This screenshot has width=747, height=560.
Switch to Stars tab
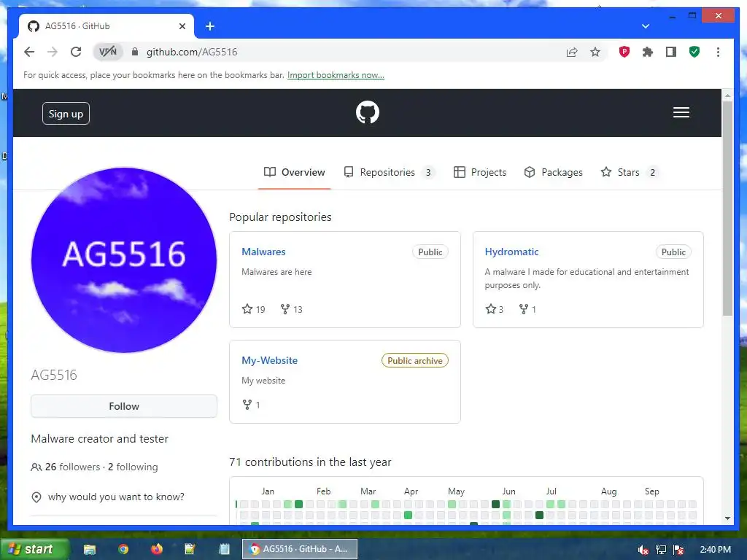pyautogui.click(x=630, y=172)
